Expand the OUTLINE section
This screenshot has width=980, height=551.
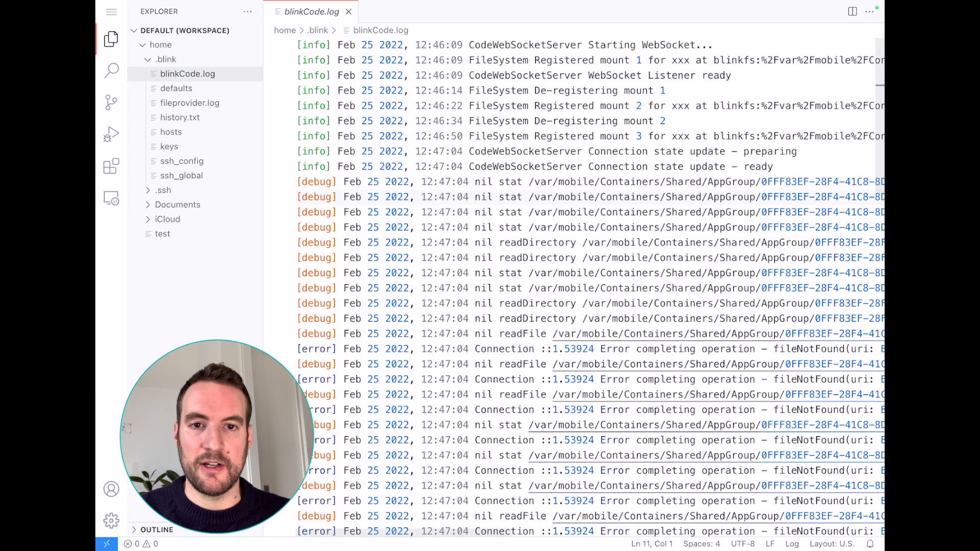click(x=156, y=530)
